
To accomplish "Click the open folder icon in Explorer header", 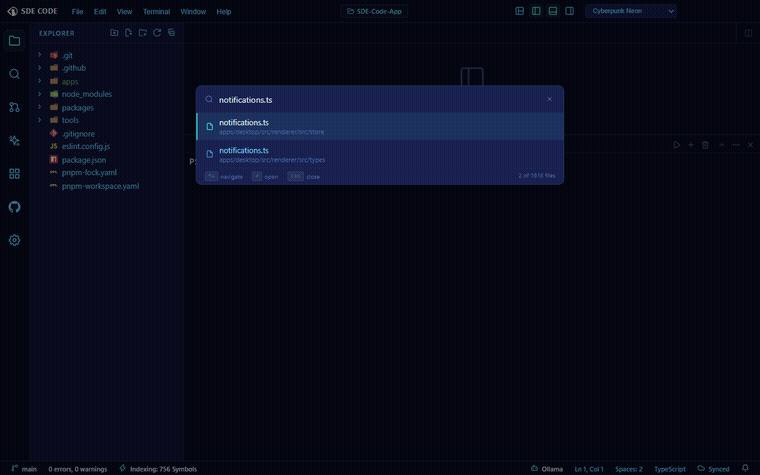I will pyautogui.click(x=142, y=32).
